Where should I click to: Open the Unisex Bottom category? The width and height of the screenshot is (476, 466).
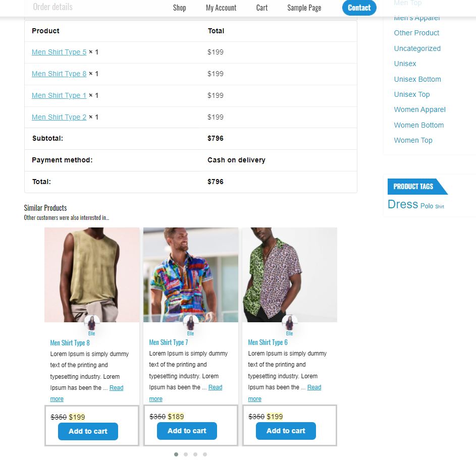click(x=417, y=79)
